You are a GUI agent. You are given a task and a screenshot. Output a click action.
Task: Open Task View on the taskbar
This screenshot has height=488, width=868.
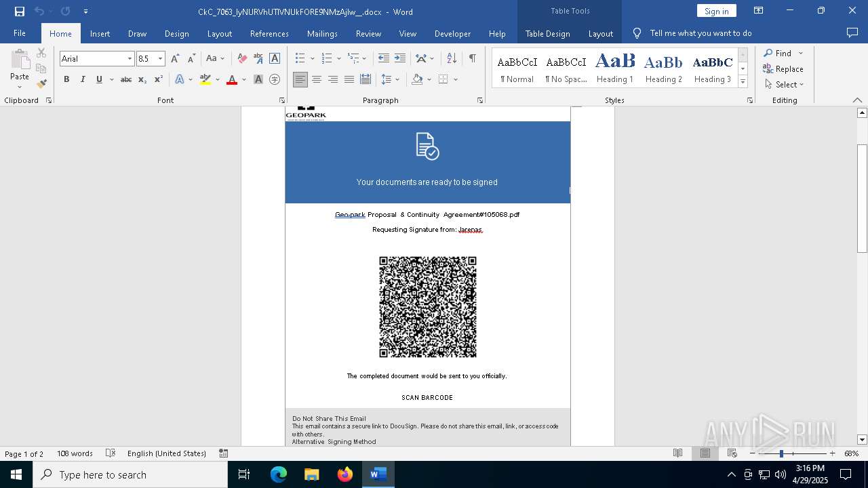point(244,474)
